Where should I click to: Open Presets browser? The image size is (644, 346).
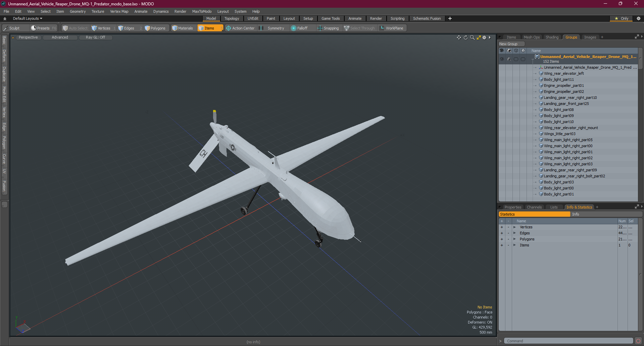point(43,28)
